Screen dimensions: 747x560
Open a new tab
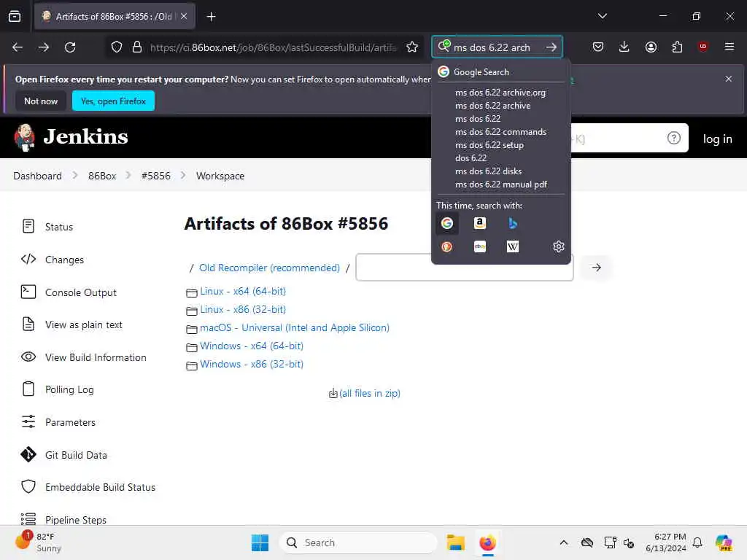pos(211,17)
